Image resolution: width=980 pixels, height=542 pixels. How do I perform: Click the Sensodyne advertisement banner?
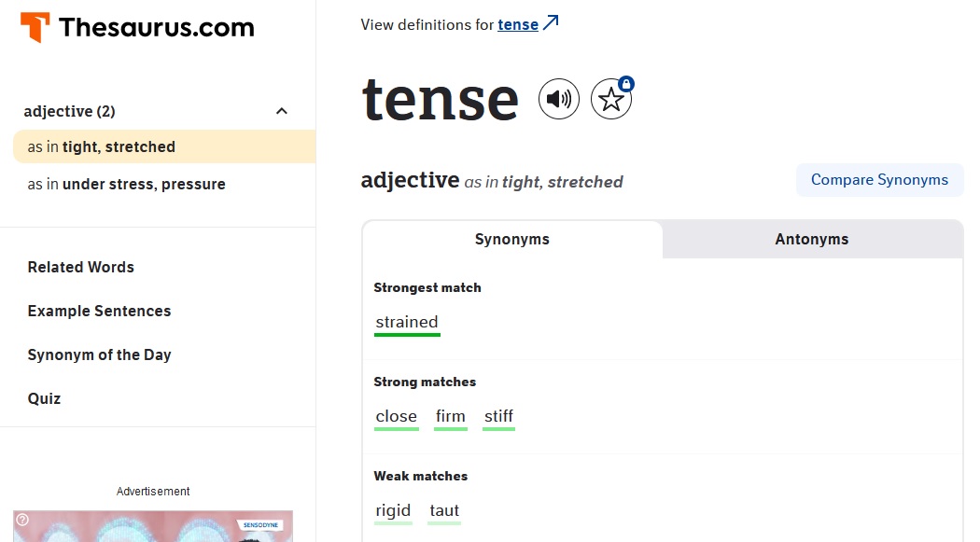(152, 528)
